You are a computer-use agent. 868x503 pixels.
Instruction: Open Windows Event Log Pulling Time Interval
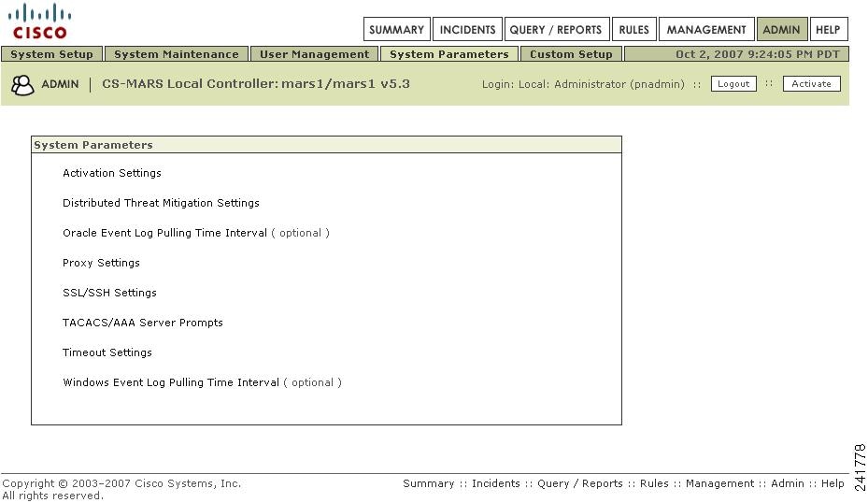171,382
